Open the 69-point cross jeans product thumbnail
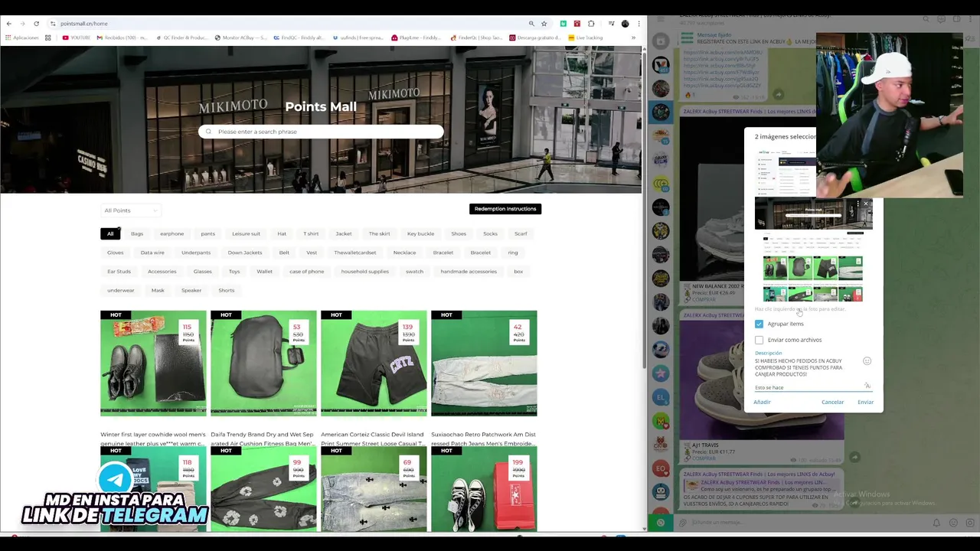980x551 pixels. [374, 489]
